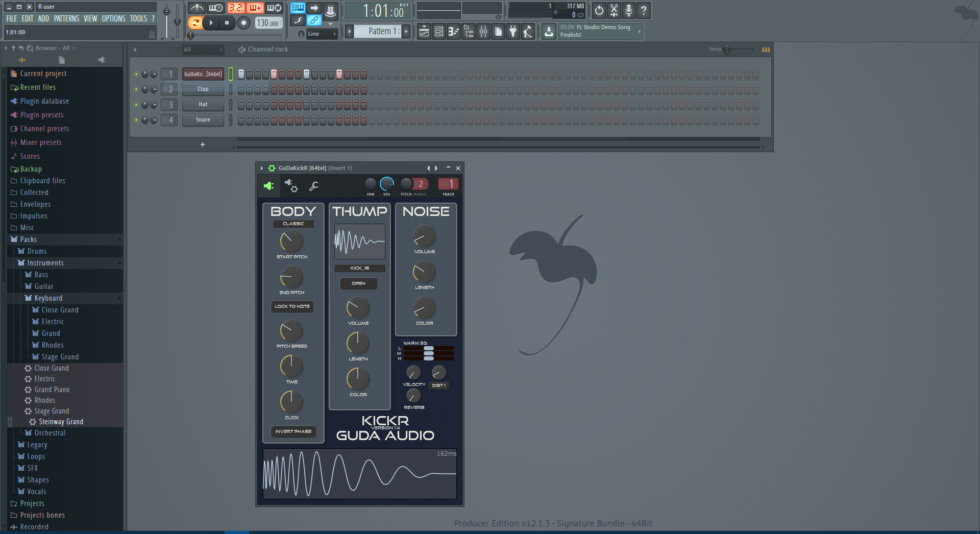Open the PATTERNS menu

(x=66, y=18)
